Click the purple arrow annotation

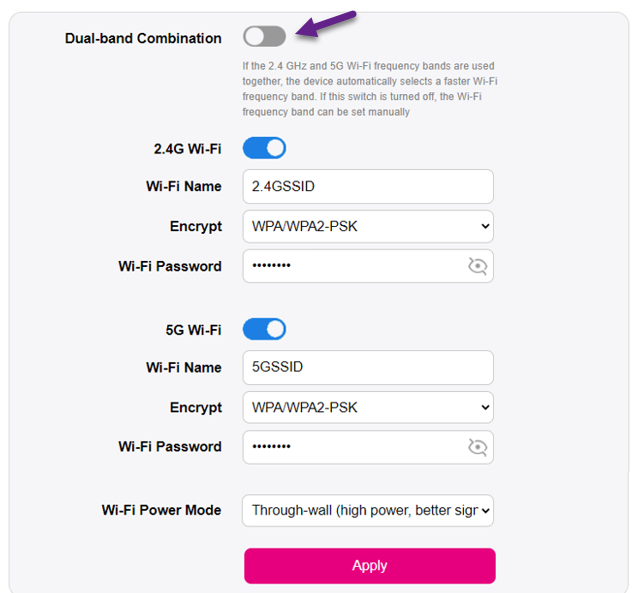pos(328,23)
